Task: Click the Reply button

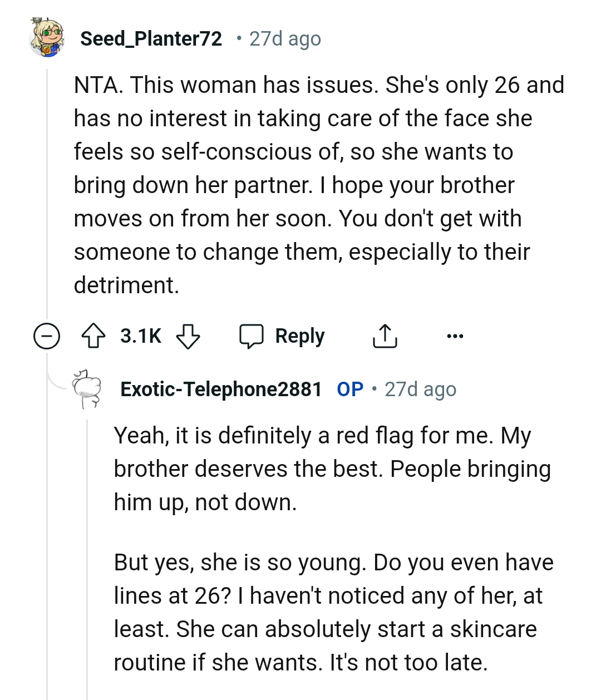Action: (x=299, y=336)
